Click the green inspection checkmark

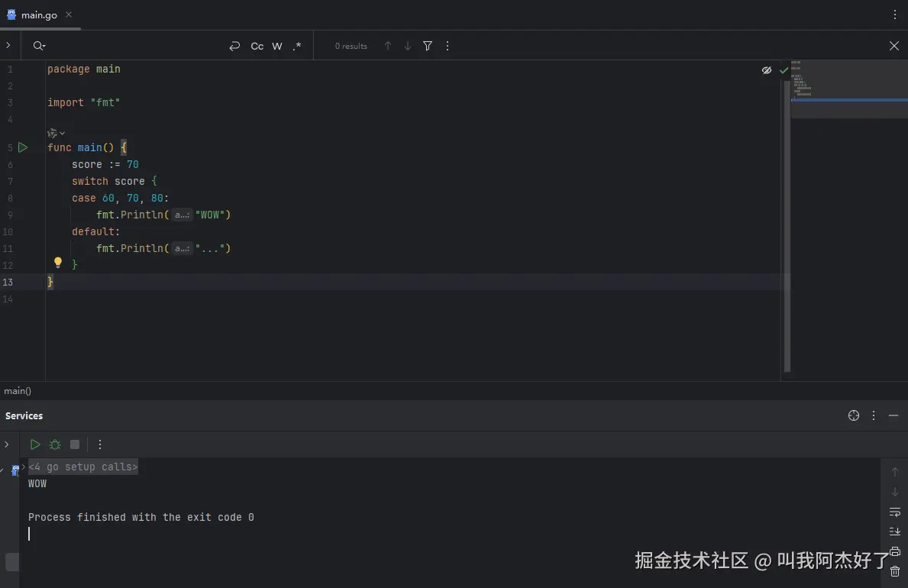[x=784, y=70]
